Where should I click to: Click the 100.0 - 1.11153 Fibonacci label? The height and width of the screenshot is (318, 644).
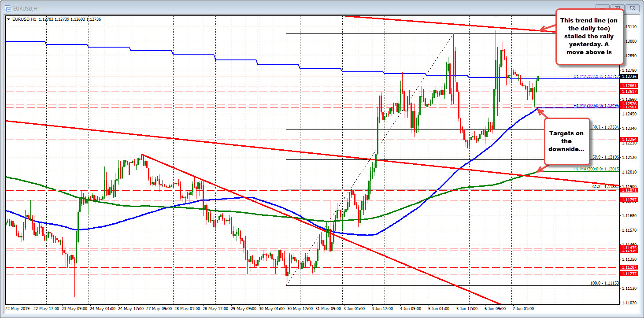pyautogui.click(x=605, y=283)
